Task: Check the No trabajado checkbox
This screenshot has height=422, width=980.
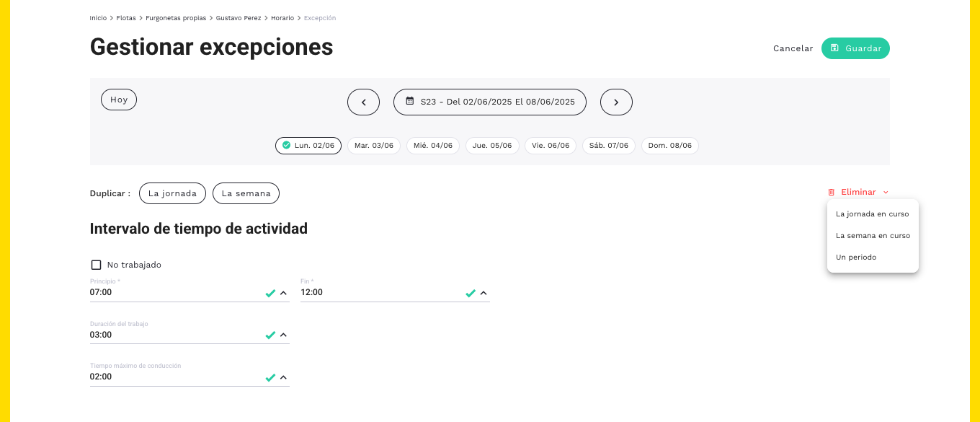Action: 96,265
